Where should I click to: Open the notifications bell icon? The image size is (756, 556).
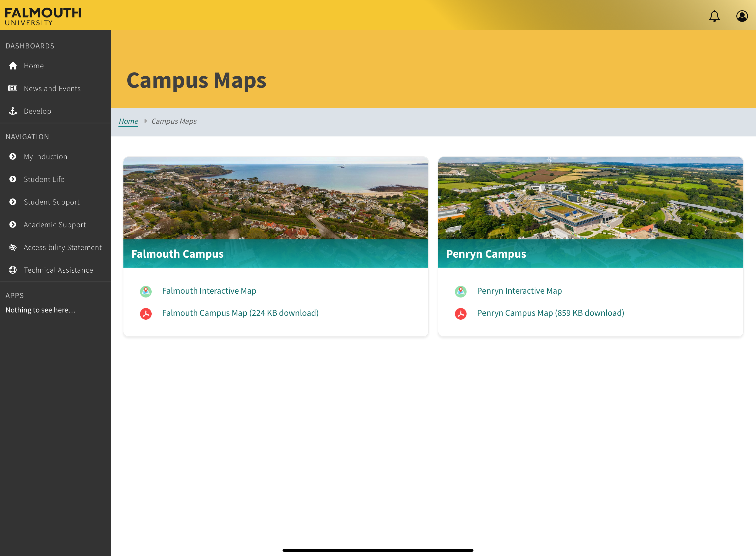[714, 16]
